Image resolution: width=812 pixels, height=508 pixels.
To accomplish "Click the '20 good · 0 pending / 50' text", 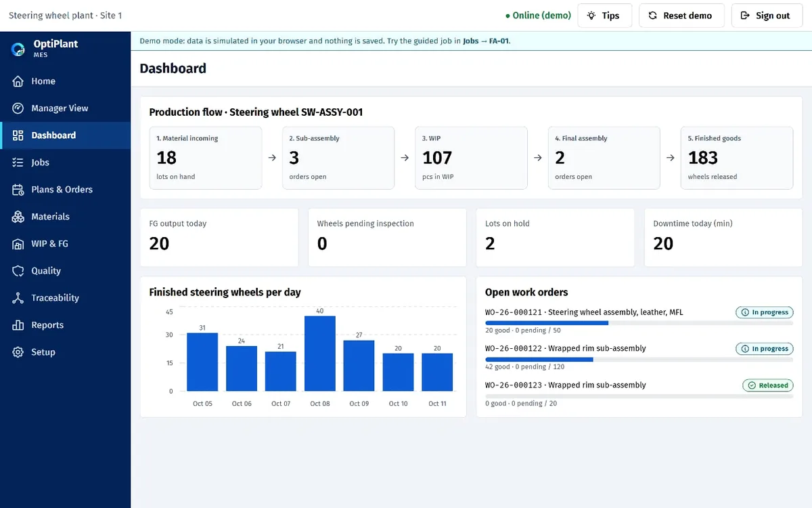I will click(x=523, y=331).
